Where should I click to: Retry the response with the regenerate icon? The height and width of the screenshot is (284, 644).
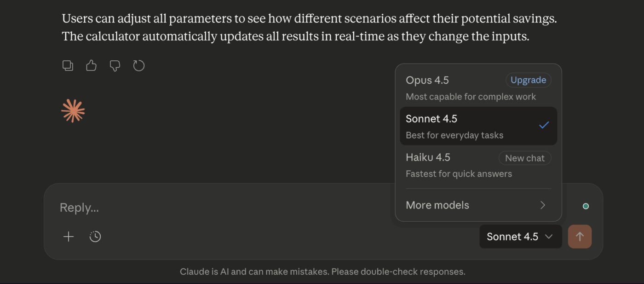[x=138, y=66]
